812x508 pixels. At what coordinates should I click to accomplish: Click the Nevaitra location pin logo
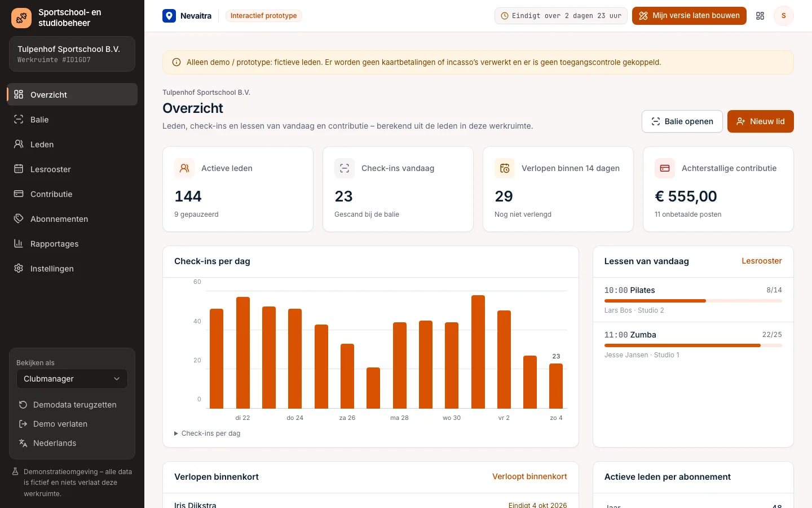coord(169,16)
